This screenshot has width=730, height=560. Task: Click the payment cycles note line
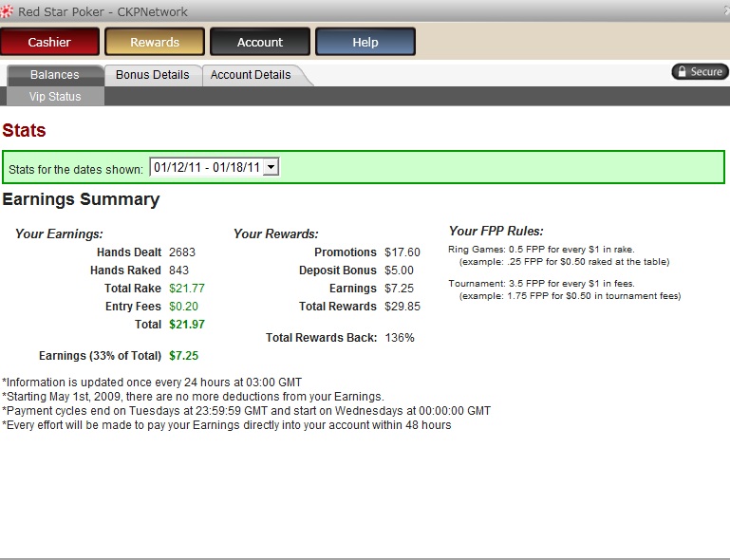coord(246,411)
